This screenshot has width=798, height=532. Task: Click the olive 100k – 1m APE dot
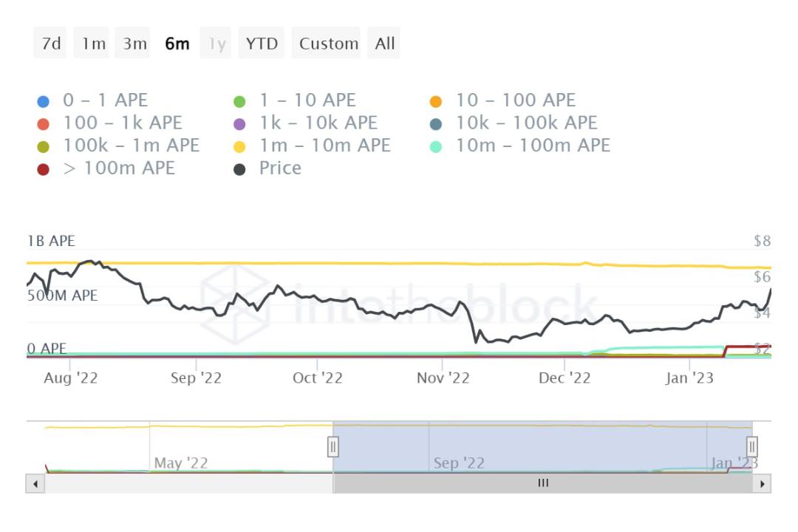pyautogui.click(x=43, y=146)
